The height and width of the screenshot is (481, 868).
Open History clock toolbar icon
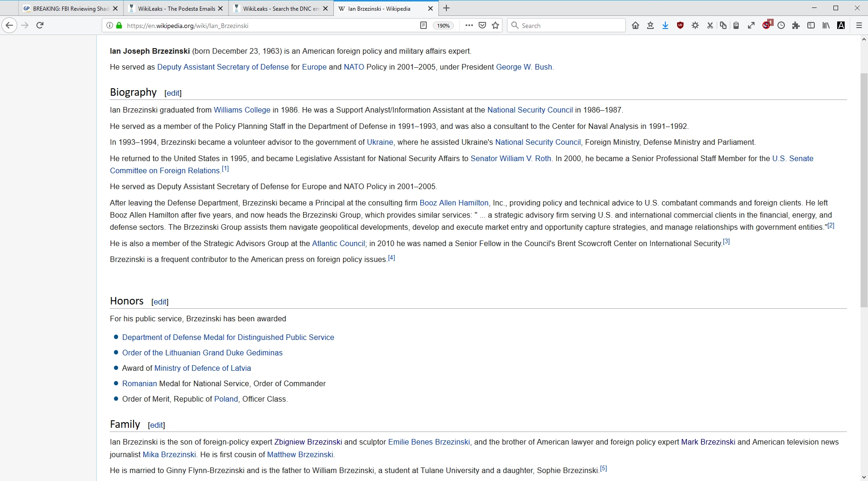pos(781,26)
